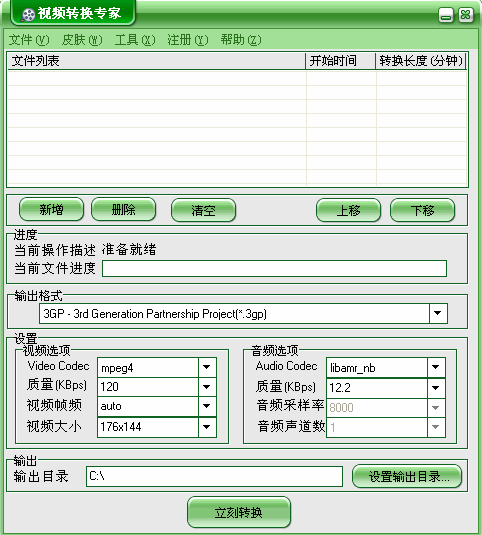Open the 视频大小 176x144 dropdown
This screenshot has height=535, width=482.
207,427
